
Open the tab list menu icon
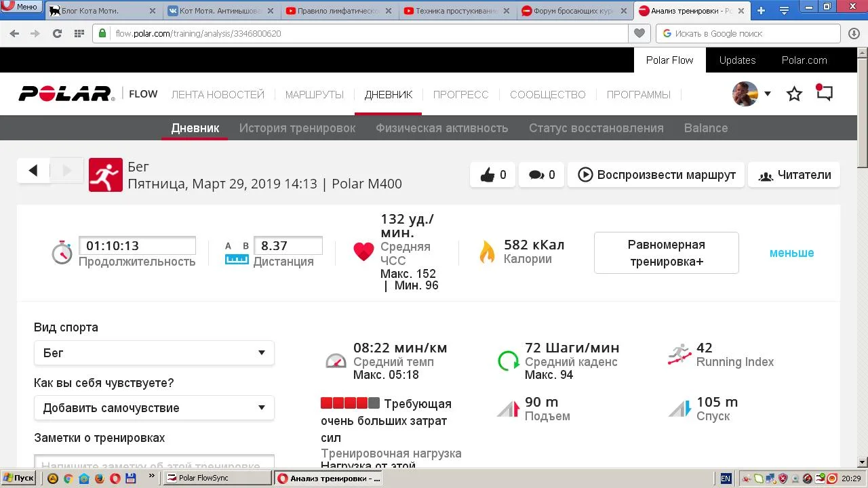[x=785, y=11]
